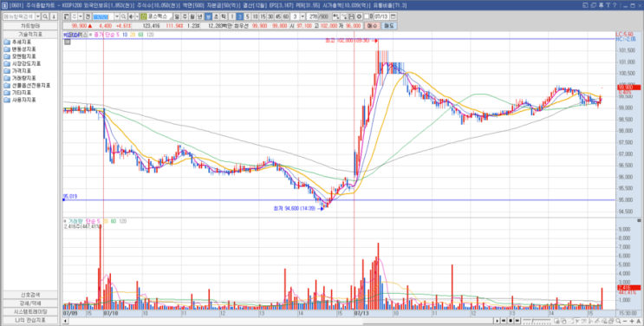Click the green 신 icon before stock name

click(x=143, y=16)
